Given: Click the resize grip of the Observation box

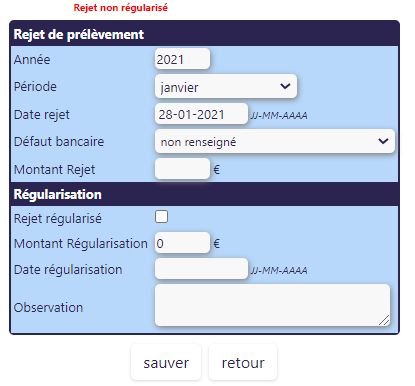Looking at the screenshot, I should pos(385,321).
